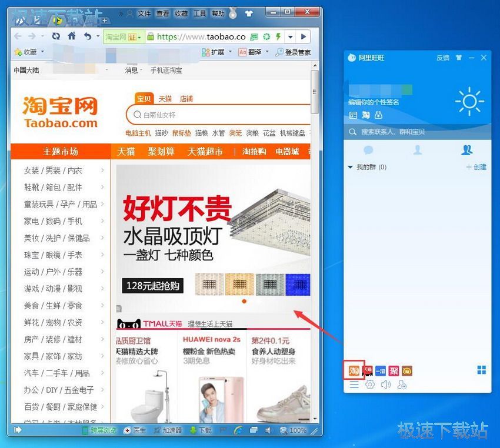
Task: Click the 天猫超市 navigation link
Action: coord(205,151)
